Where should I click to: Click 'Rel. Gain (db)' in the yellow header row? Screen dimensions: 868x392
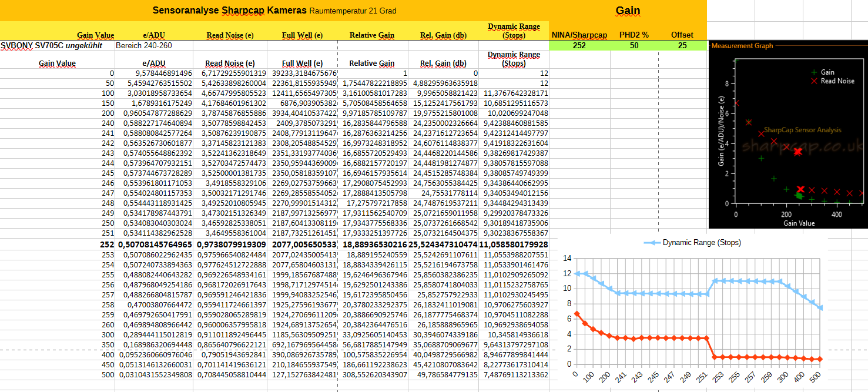443,35
